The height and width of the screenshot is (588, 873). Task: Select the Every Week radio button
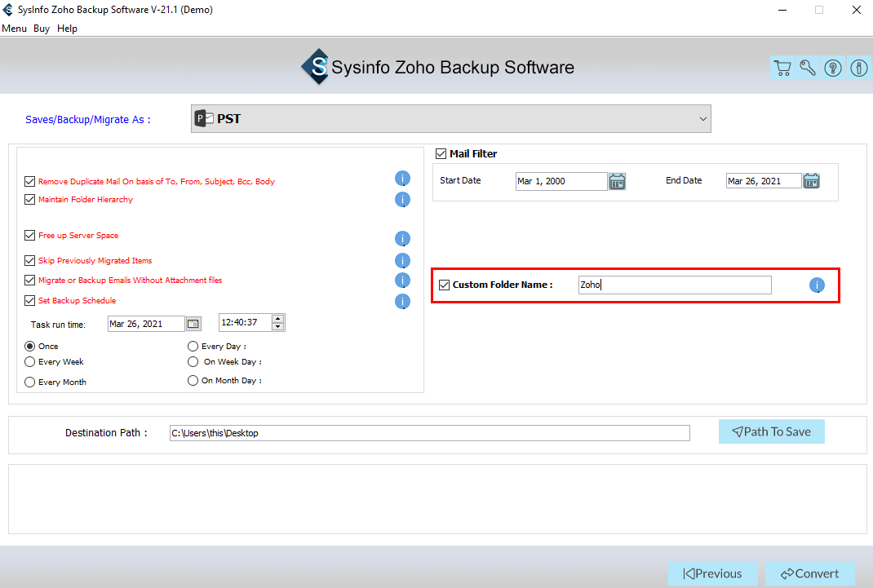pyautogui.click(x=30, y=361)
